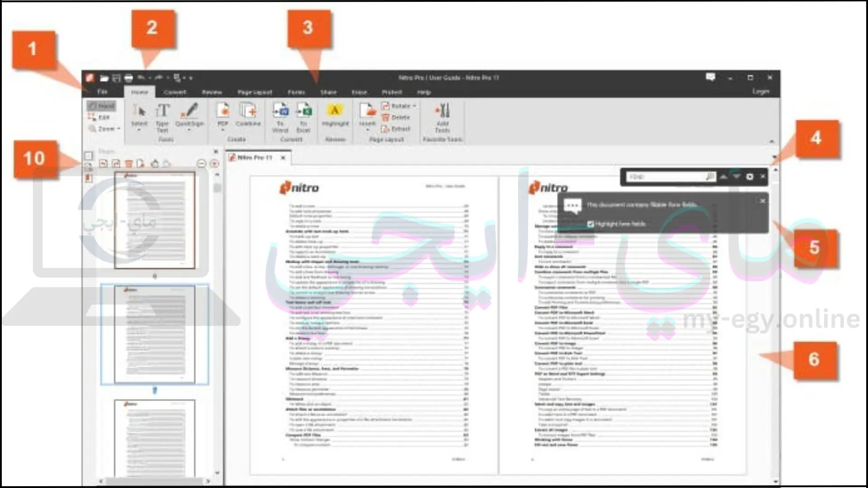This screenshot has width=868, height=488.
Task: Convert document To Word
Action: (280, 117)
